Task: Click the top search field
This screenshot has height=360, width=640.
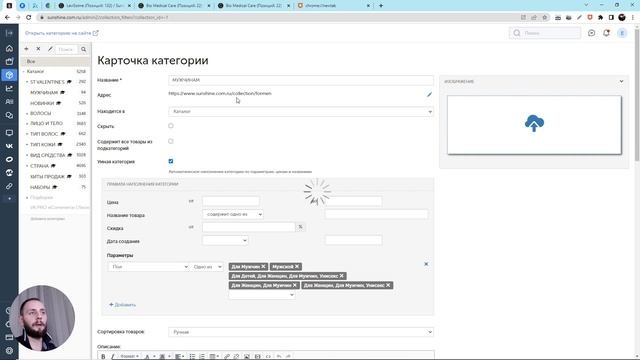Action: [x=545, y=33]
